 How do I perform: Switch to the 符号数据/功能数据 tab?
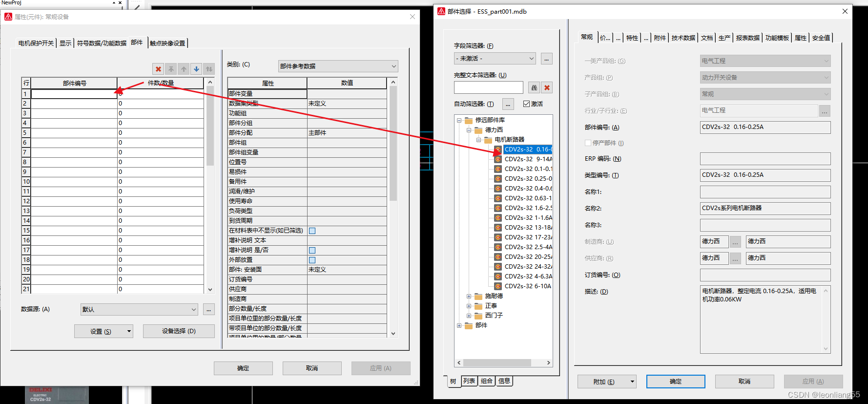(x=102, y=43)
